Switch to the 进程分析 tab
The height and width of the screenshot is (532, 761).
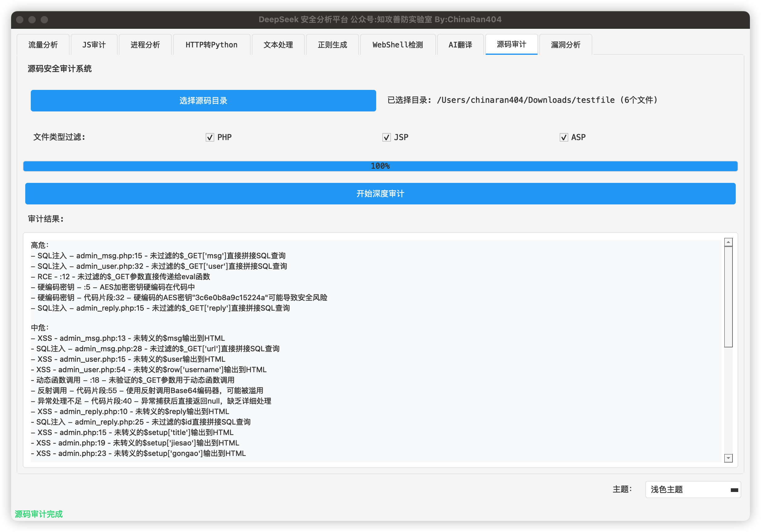click(x=145, y=45)
